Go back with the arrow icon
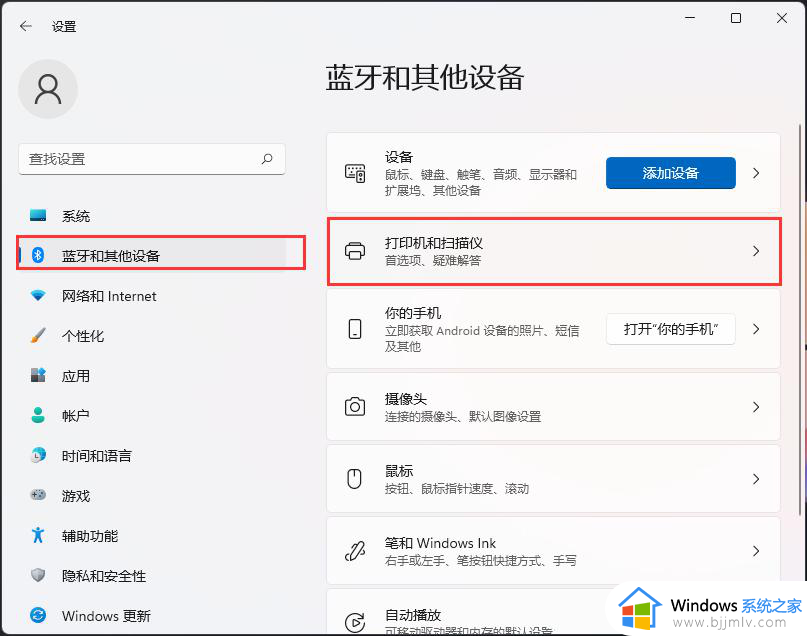This screenshot has height=636, width=807. tap(26, 26)
